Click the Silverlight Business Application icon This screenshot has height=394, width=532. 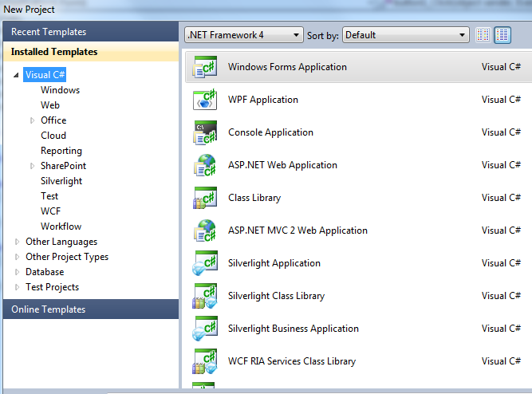[205, 329]
